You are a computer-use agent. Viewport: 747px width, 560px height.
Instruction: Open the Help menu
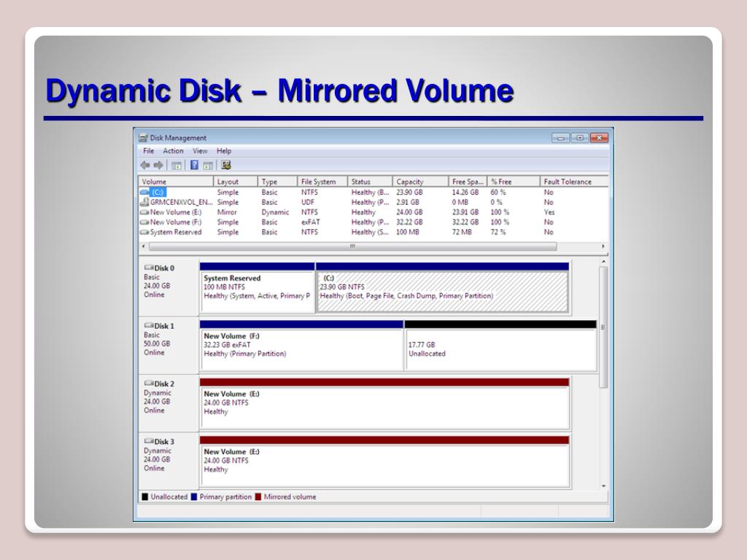click(x=224, y=151)
